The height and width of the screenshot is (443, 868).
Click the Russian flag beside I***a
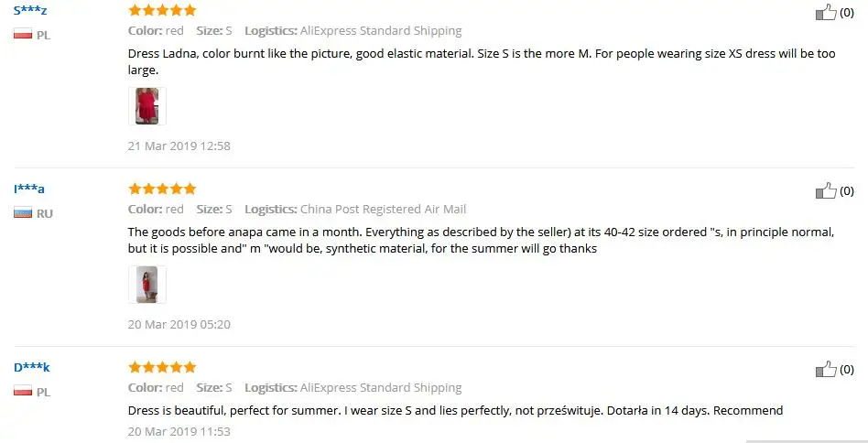click(x=23, y=213)
